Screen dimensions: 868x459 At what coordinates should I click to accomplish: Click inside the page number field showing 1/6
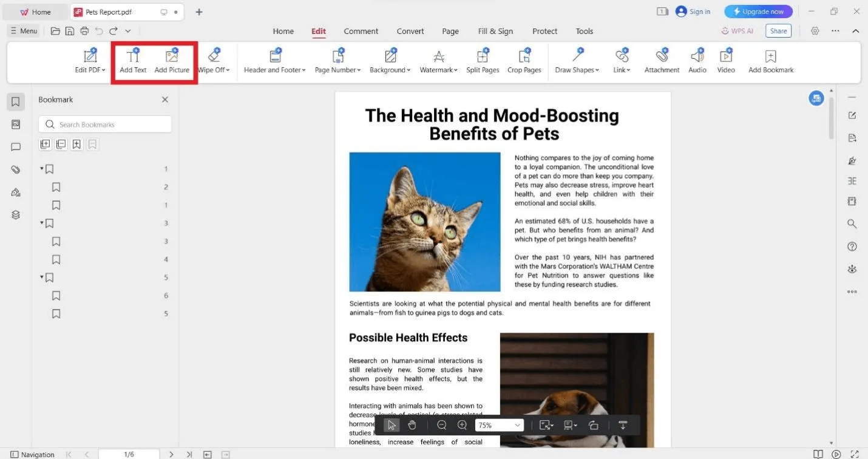[x=129, y=454]
